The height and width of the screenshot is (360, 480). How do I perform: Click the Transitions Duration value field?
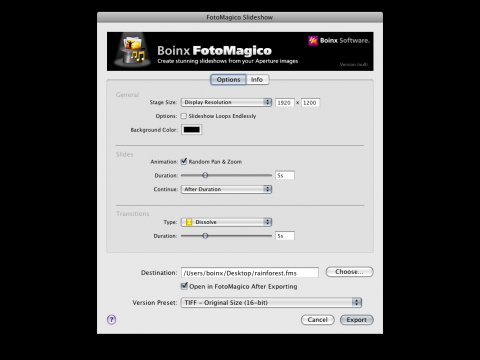pyautogui.click(x=285, y=236)
